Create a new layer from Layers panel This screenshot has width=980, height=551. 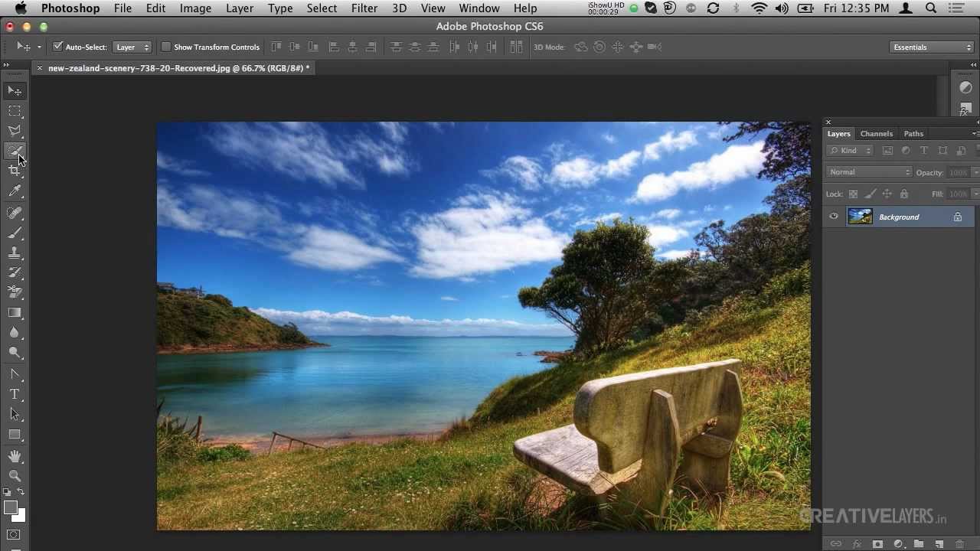[939, 544]
